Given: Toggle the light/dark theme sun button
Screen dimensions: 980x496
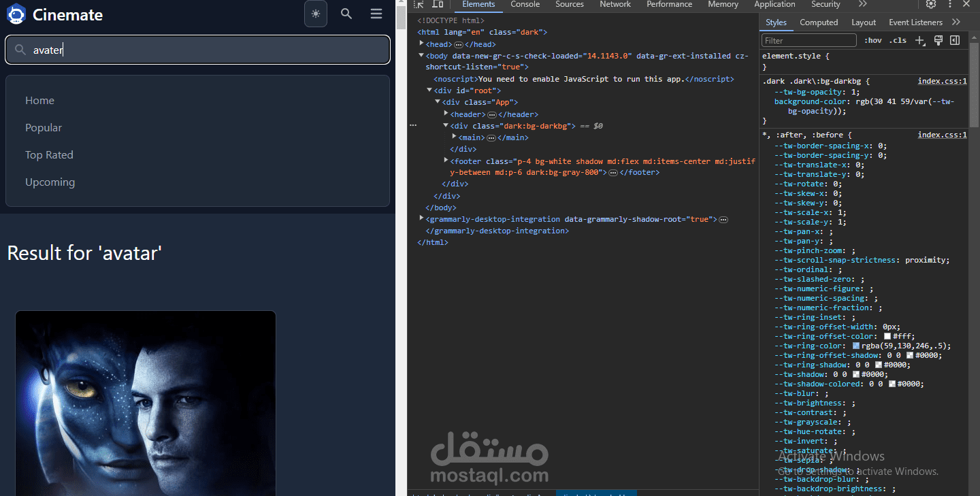Looking at the screenshot, I should pos(316,14).
